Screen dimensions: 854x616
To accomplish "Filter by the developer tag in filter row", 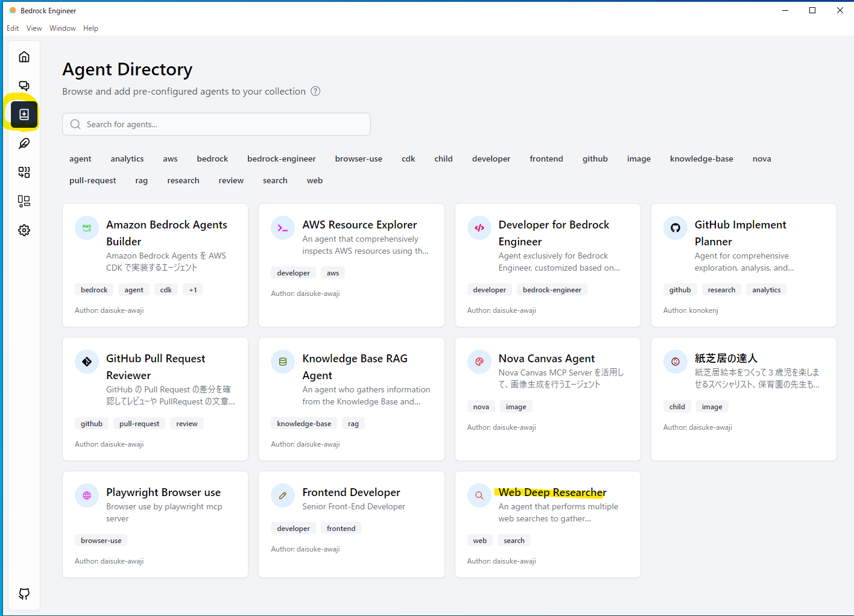I will tap(491, 159).
